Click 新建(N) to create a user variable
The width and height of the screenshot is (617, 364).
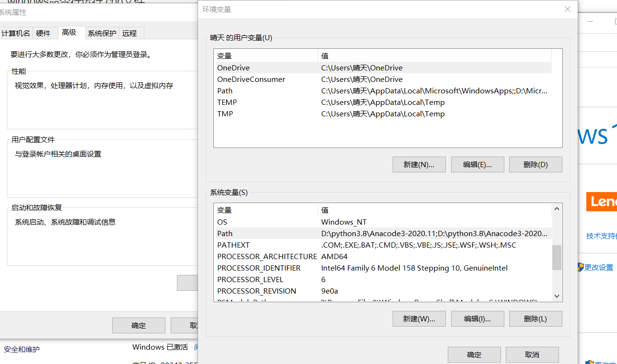pyautogui.click(x=419, y=164)
